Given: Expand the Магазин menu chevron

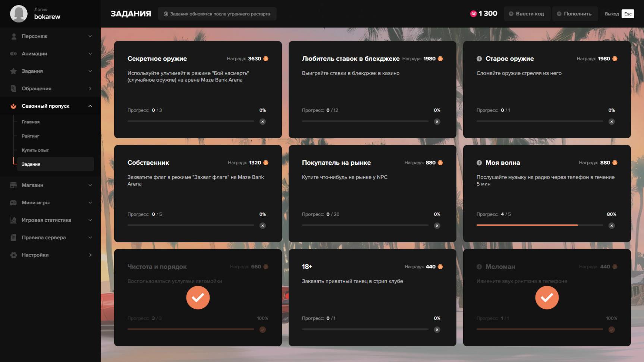Looking at the screenshot, I should pos(90,185).
